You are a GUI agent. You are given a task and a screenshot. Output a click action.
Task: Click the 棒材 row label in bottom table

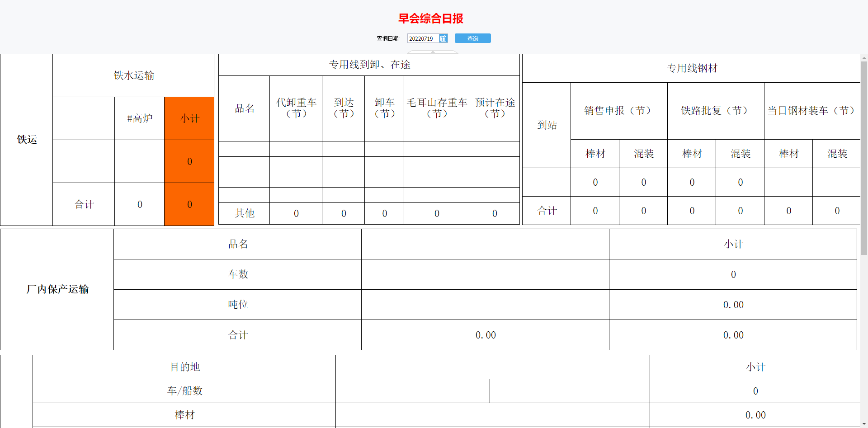click(184, 415)
